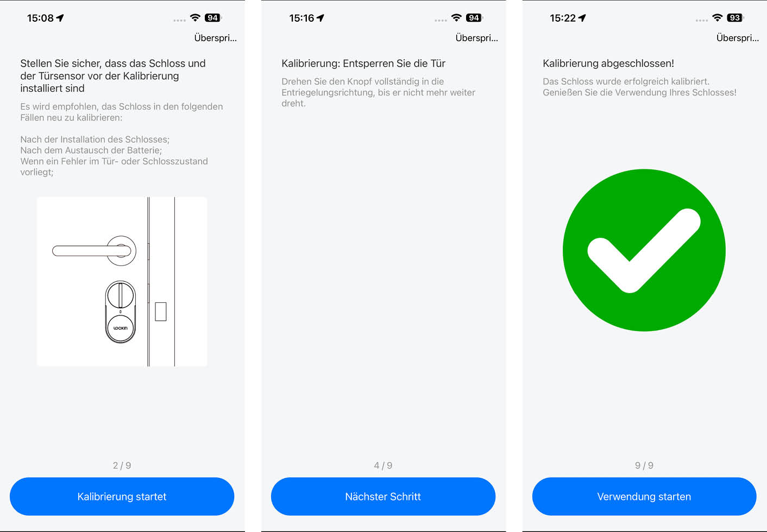
Task: Tap the 4 / 9 step indicator
Action: click(x=383, y=465)
